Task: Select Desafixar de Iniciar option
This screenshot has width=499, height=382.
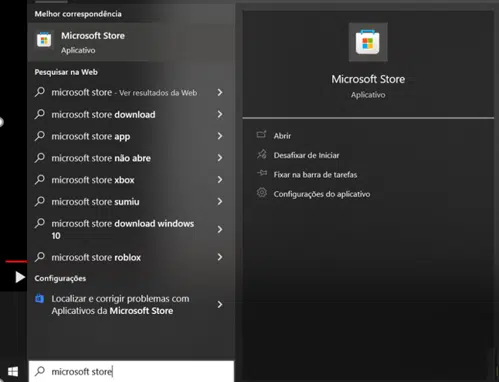Action: pyautogui.click(x=306, y=155)
